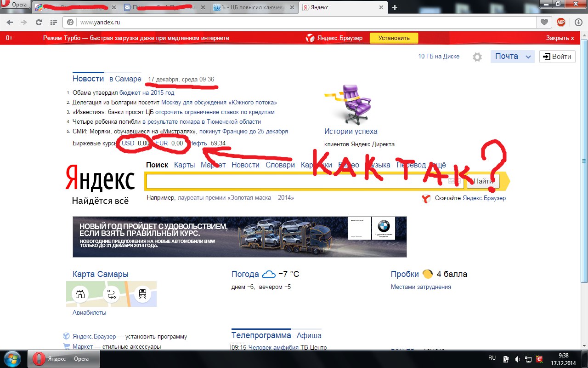Open the Adblock Plus ABP extension icon
The image size is (588, 368).
(x=561, y=22)
